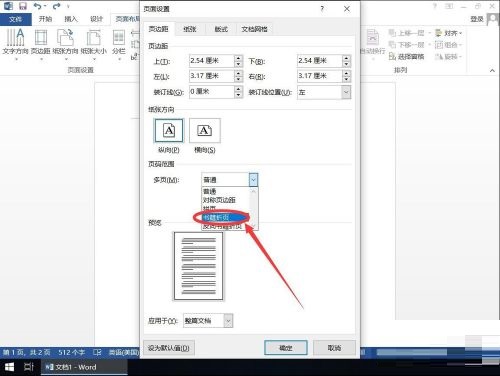Click the help question mark in dialog

(x=322, y=9)
